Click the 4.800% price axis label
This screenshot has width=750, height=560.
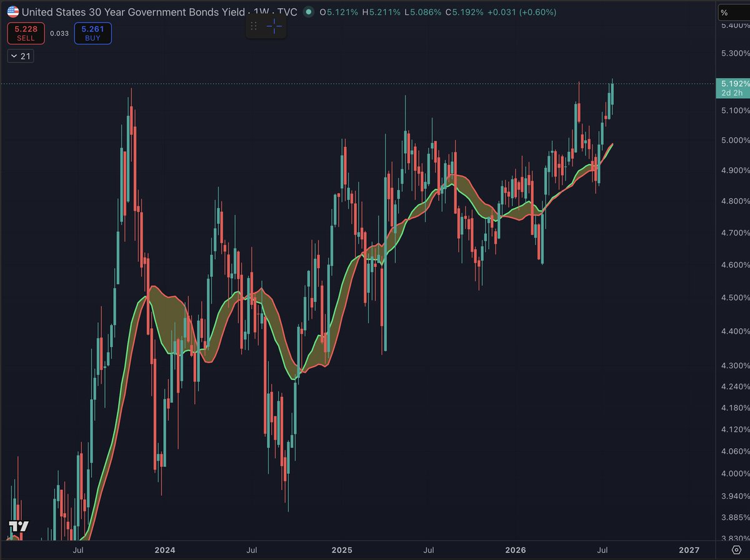click(734, 201)
